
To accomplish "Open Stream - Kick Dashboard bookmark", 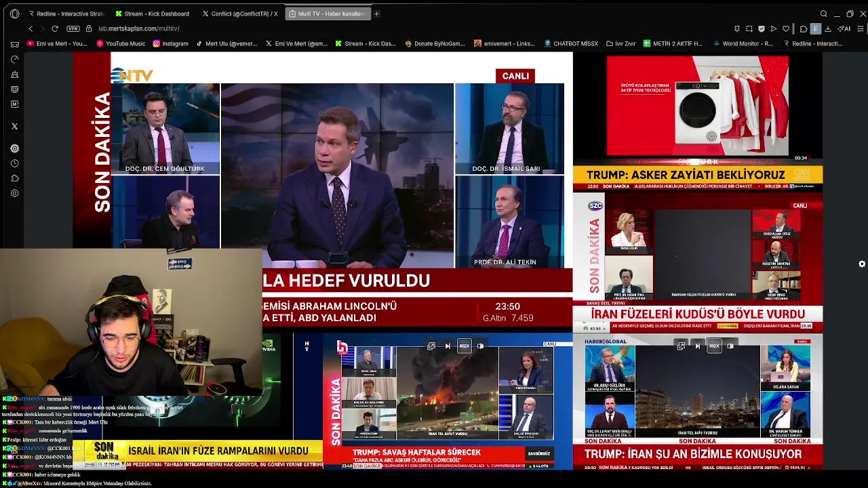I will pos(366,43).
